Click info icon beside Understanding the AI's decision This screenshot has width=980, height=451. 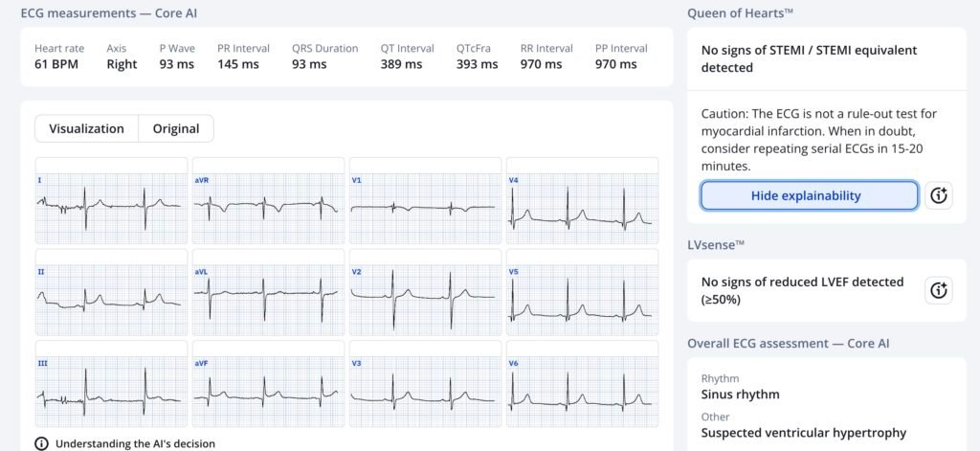(x=41, y=443)
